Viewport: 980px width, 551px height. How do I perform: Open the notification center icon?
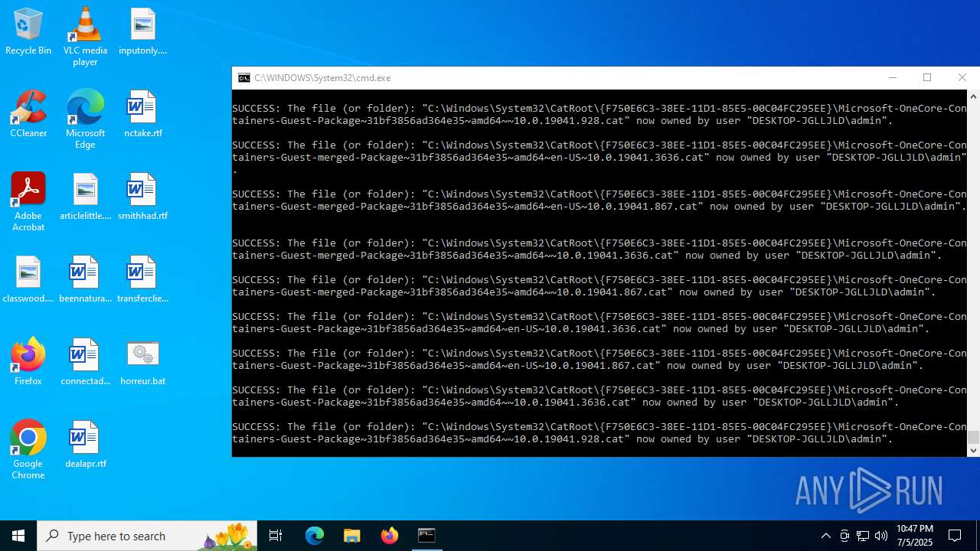click(955, 536)
